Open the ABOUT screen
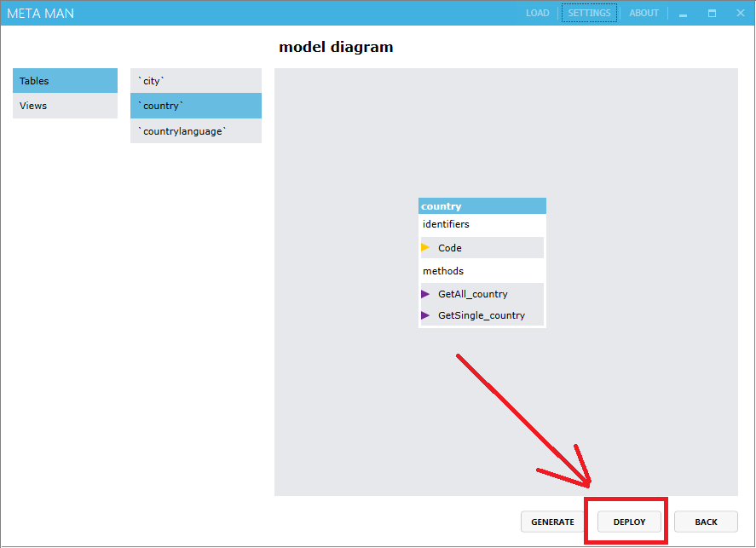756x548 pixels. (x=643, y=13)
